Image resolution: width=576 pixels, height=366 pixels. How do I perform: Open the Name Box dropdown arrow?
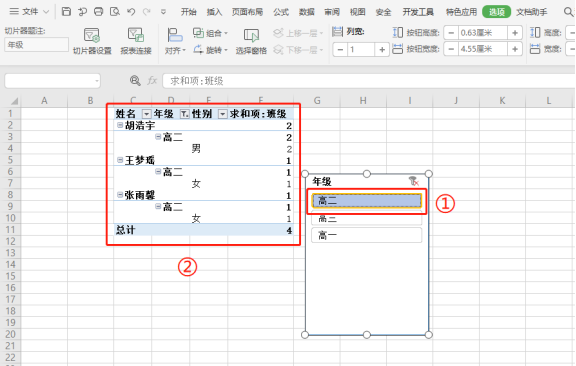[97, 81]
